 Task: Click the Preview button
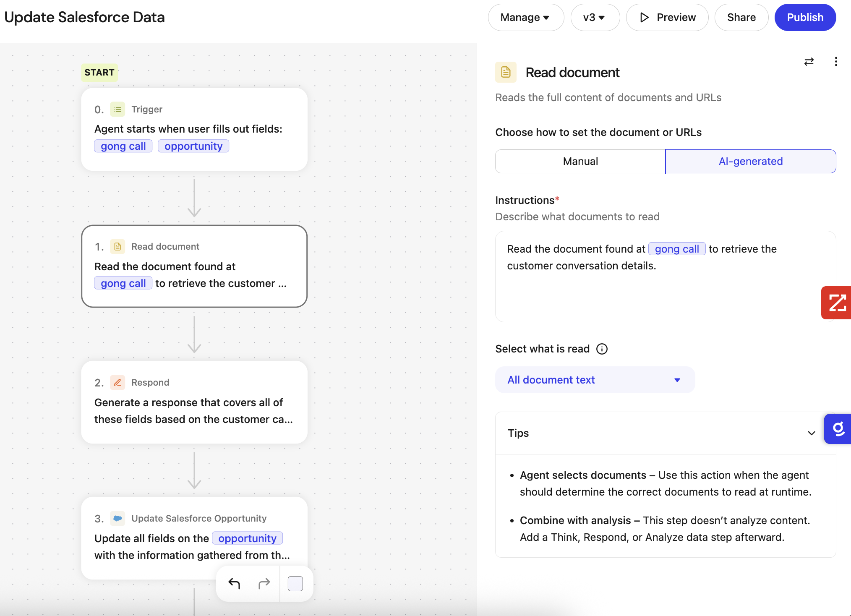point(667,17)
